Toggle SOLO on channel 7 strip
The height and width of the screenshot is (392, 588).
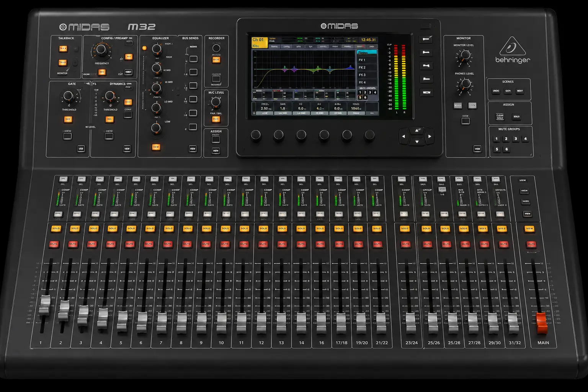(169, 229)
